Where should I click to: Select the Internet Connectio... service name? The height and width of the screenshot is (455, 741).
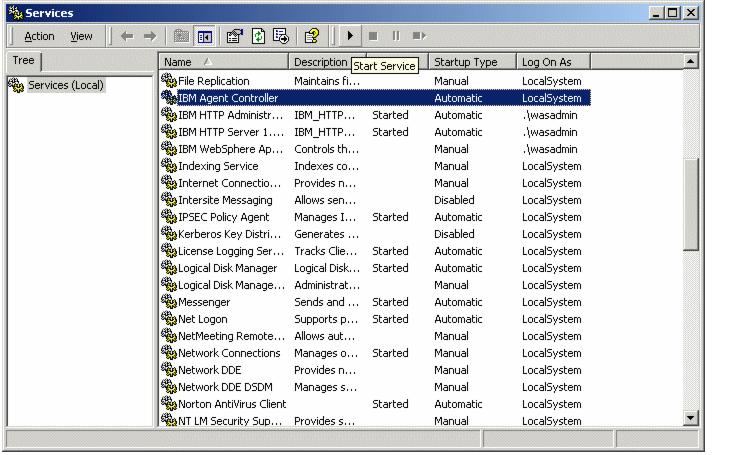[229, 183]
